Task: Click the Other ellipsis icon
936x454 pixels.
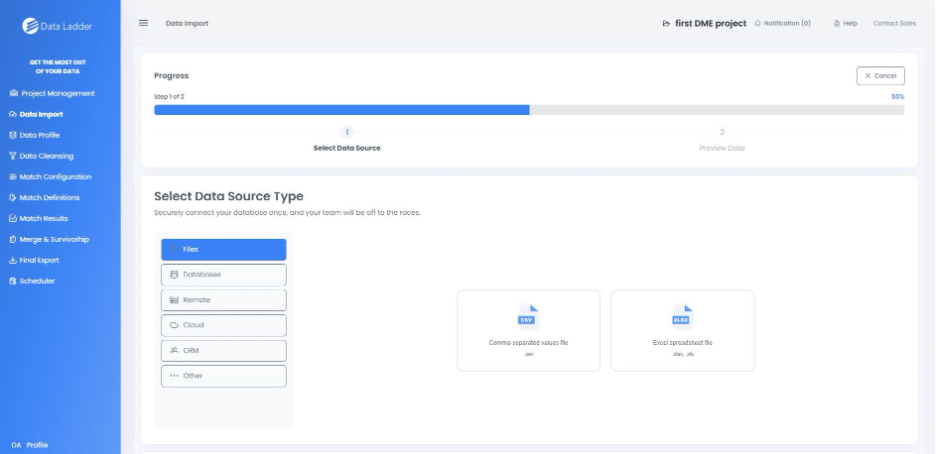Action: click(x=174, y=376)
